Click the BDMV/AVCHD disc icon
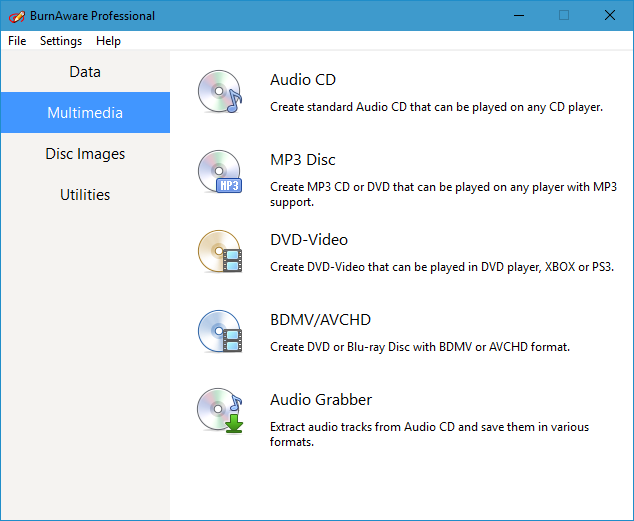634x521 pixels. 220,331
